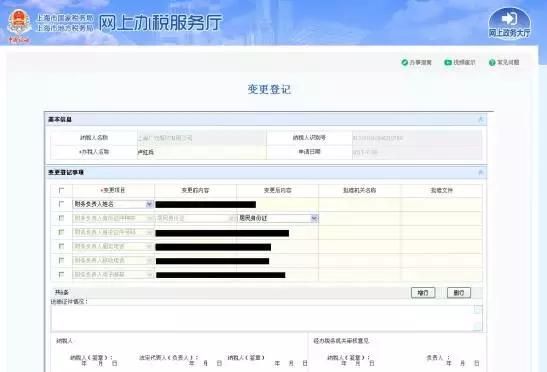This screenshot has width=547, height=372.
Task: Click 批准文件 cell in 财务负责人姓名 row
Action: tap(442, 204)
